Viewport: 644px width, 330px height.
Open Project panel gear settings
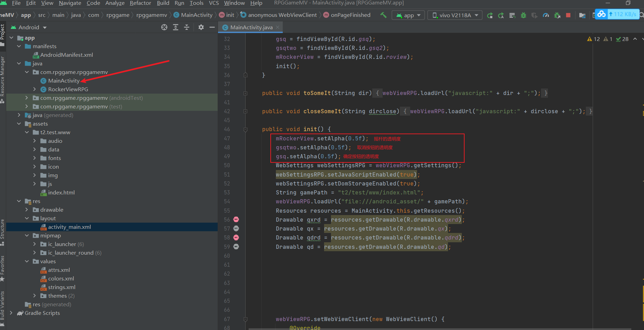click(x=201, y=27)
